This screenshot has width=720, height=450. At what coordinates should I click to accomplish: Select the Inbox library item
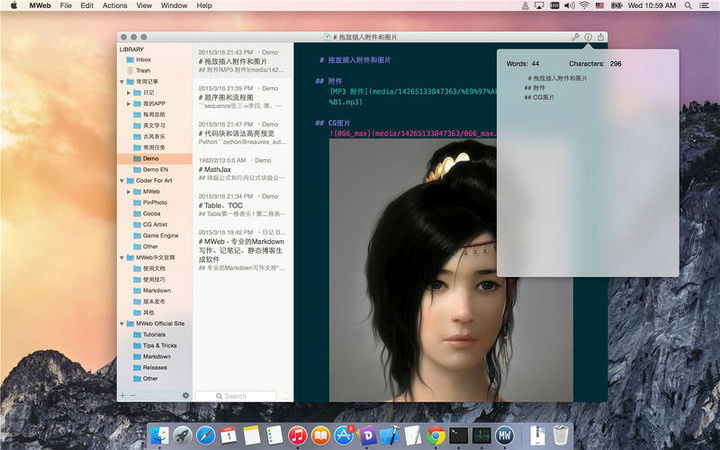coord(154,60)
